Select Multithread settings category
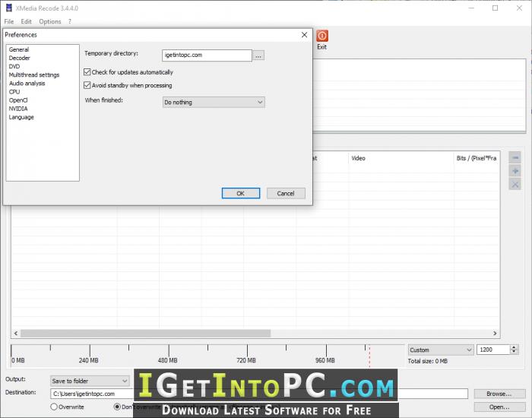 (34, 75)
